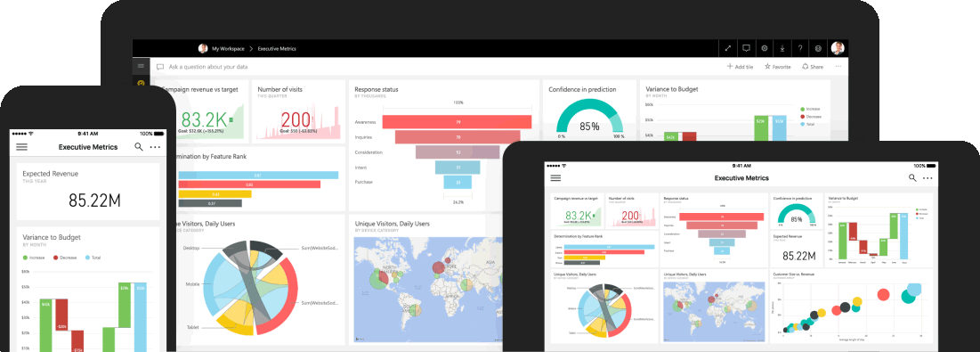
Task: Open full screen mode icon in top bar
Action: pos(727,48)
